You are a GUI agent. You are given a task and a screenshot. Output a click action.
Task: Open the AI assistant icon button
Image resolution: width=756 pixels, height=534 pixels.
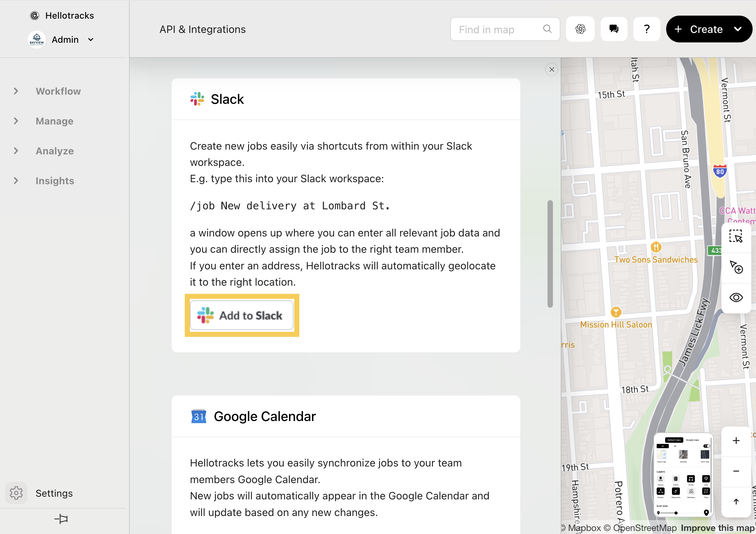tap(580, 29)
